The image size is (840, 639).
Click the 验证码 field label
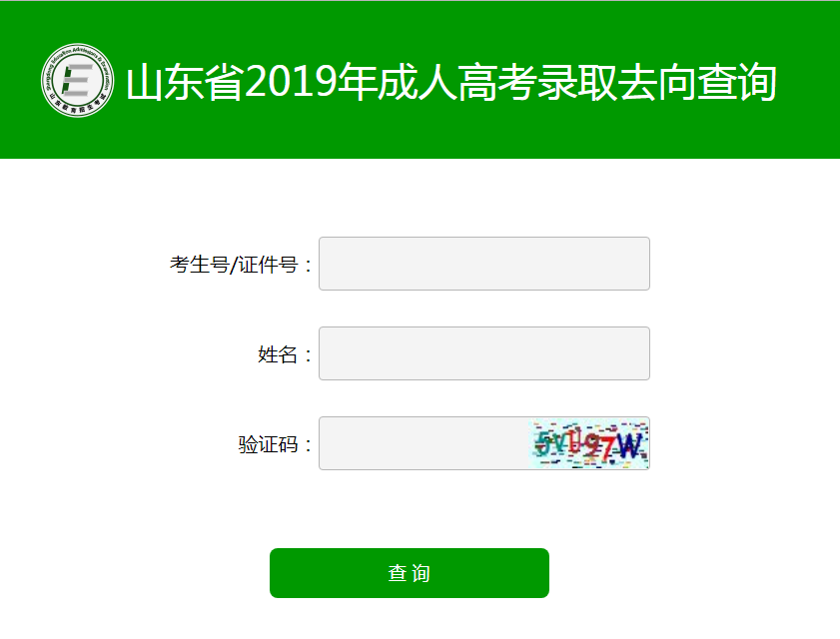274,444
